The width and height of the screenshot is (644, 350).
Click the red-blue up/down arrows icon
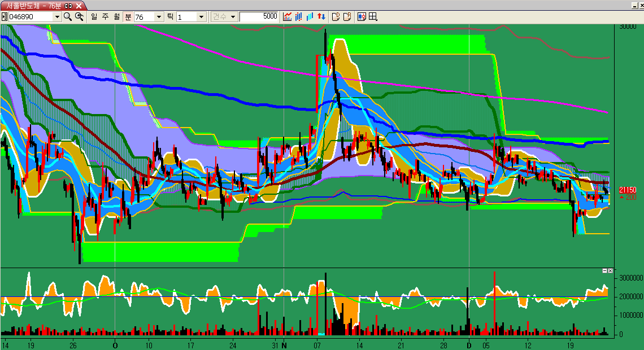tap(321, 16)
